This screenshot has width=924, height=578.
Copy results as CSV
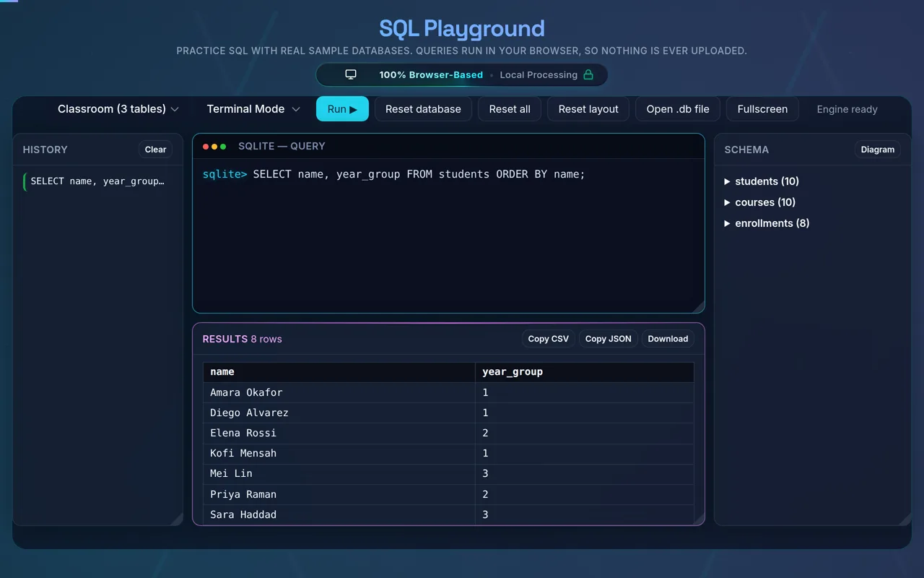tap(549, 339)
